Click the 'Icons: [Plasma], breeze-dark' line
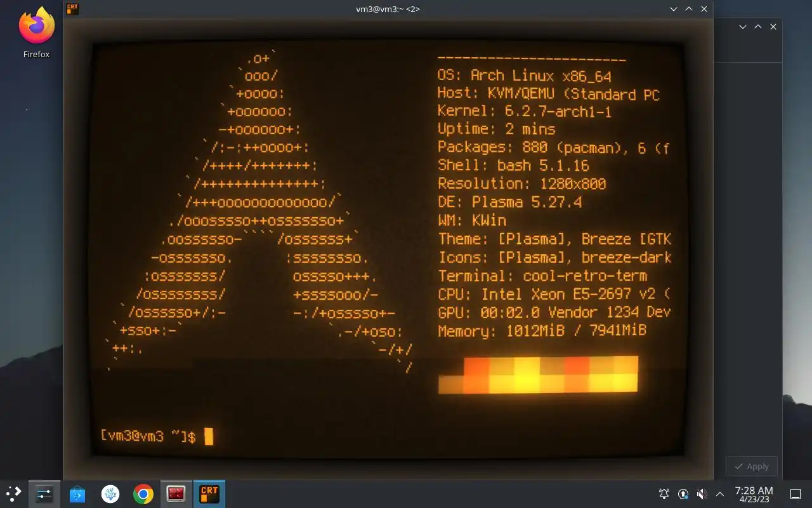812x508 pixels. (x=554, y=258)
